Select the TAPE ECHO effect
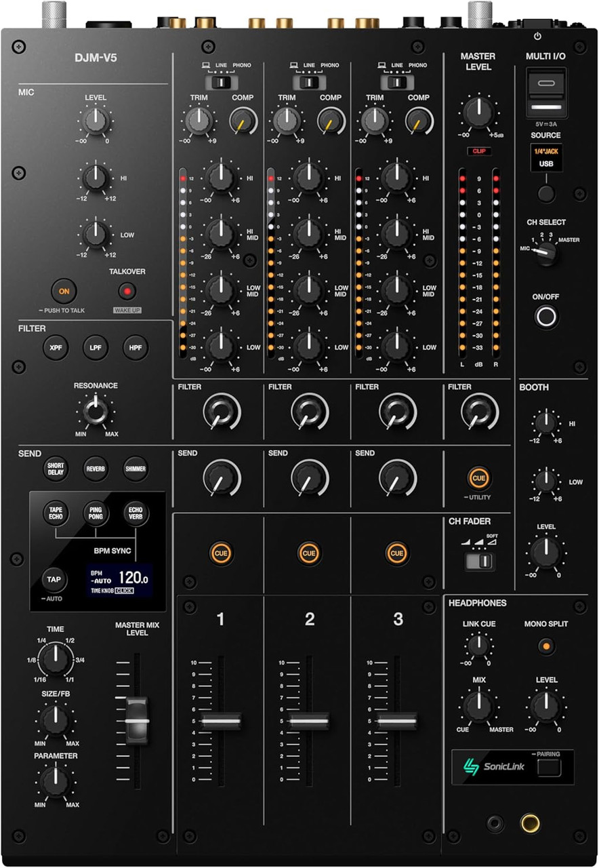The width and height of the screenshot is (599, 868). click(x=56, y=514)
